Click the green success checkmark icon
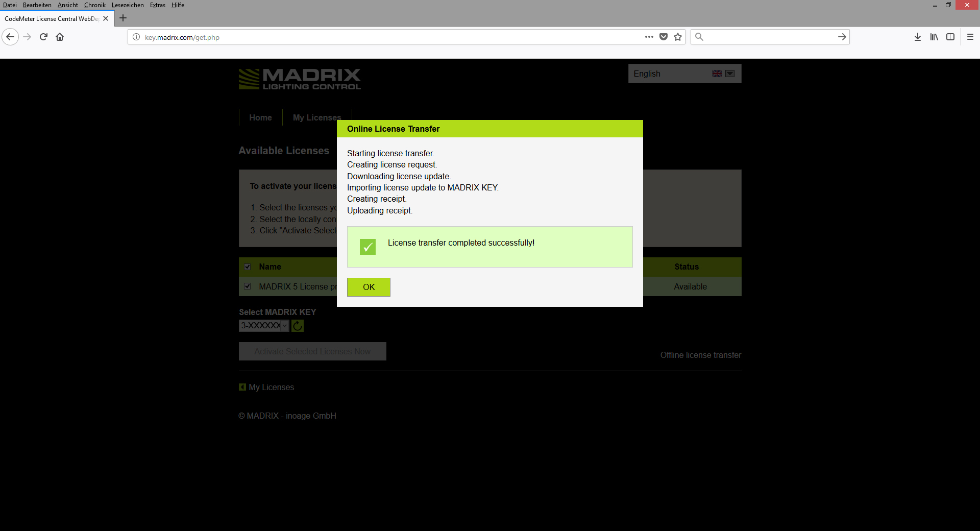980x531 pixels. coord(367,247)
